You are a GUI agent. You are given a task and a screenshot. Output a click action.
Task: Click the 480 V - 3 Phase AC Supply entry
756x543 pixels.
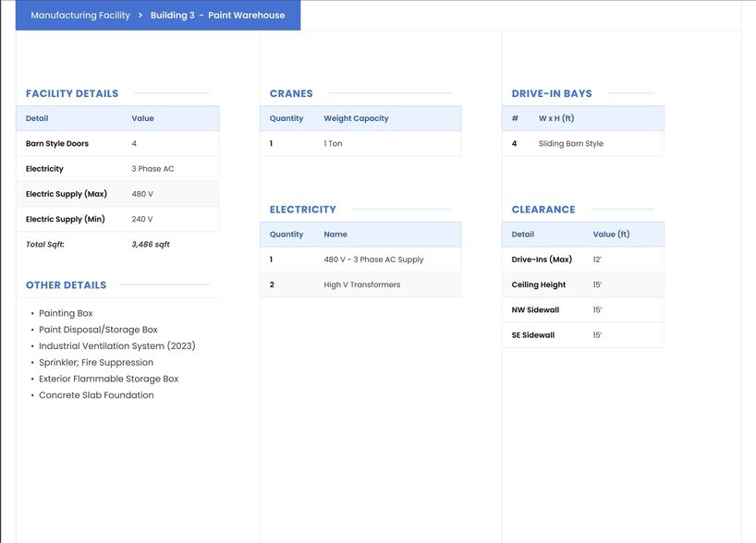(373, 259)
